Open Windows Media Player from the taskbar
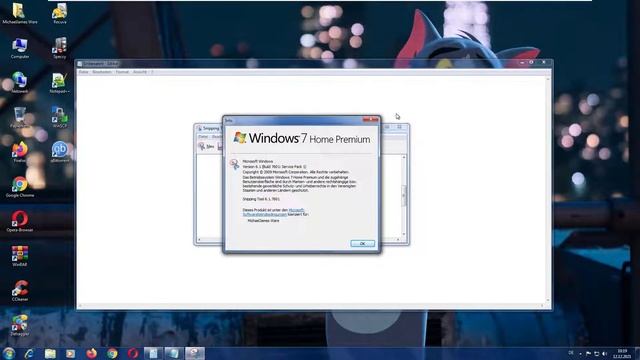 click(x=71, y=353)
